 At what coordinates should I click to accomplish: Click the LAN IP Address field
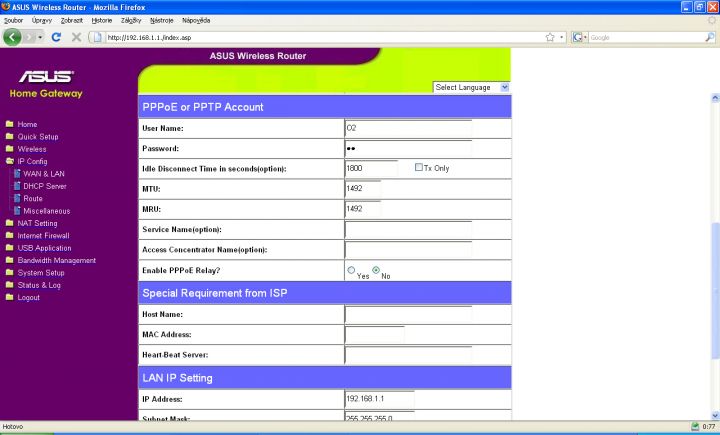[380, 399]
